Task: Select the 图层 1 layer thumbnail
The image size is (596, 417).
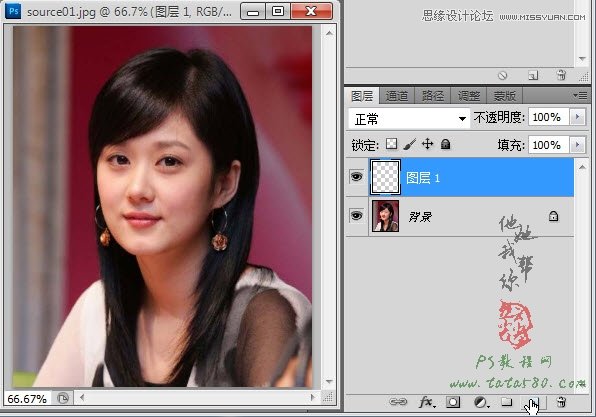Action: coord(385,177)
